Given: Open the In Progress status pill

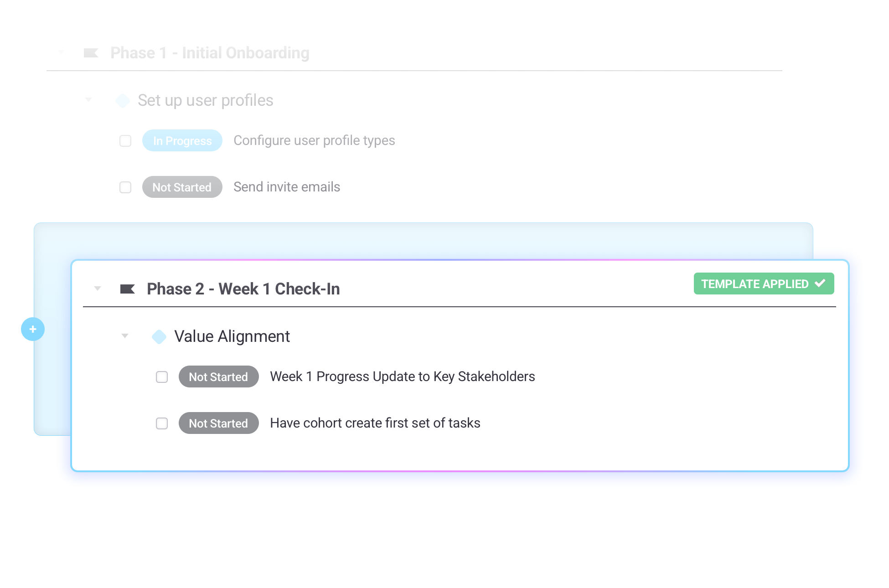Looking at the screenshot, I should pyautogui.click(x=182, y=140).
